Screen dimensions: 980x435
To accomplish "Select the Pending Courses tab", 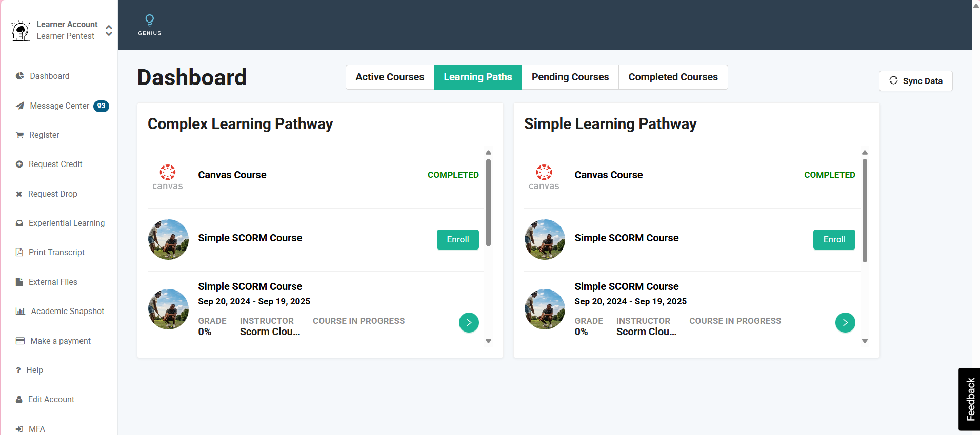I will pyautogui.click(x=570, y=77).
